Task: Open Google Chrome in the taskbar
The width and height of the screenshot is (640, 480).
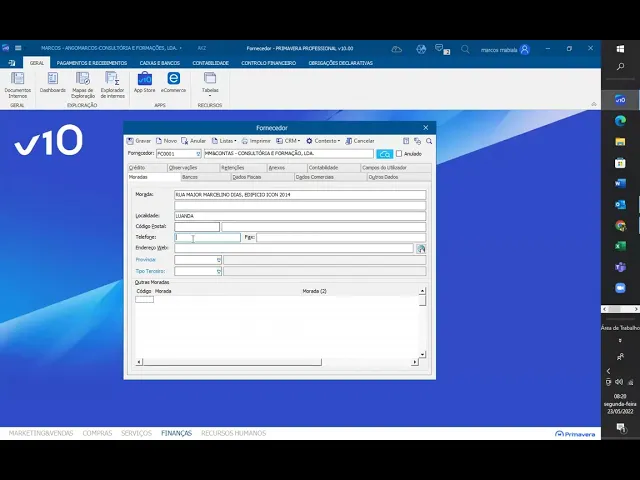Action: click(620, 225)
